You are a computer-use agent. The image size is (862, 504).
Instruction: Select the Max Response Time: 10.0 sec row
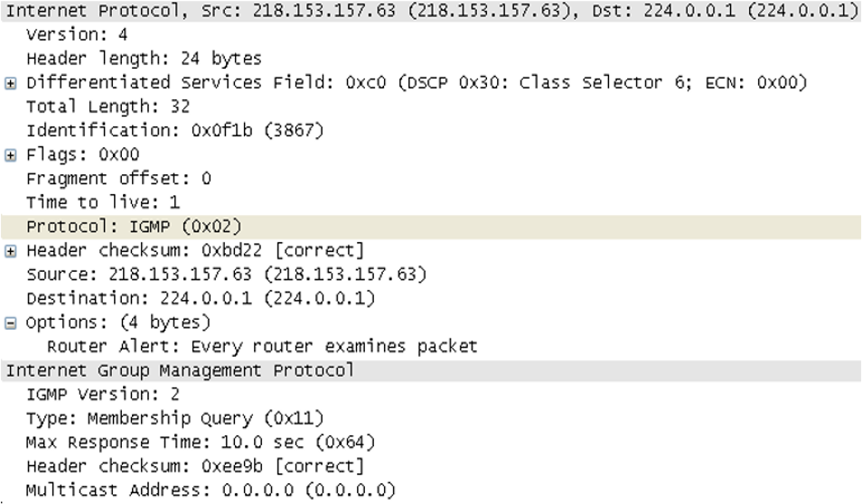coord(201,443)
